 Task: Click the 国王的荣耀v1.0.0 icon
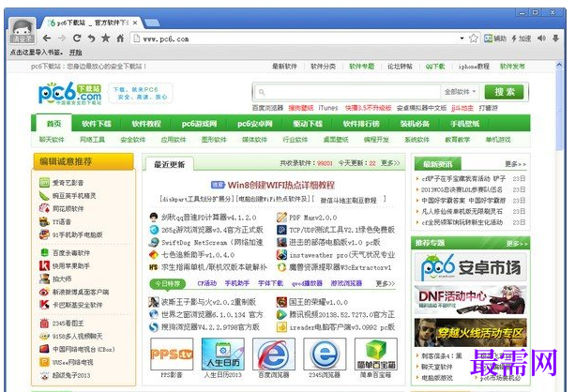(281, 302)
